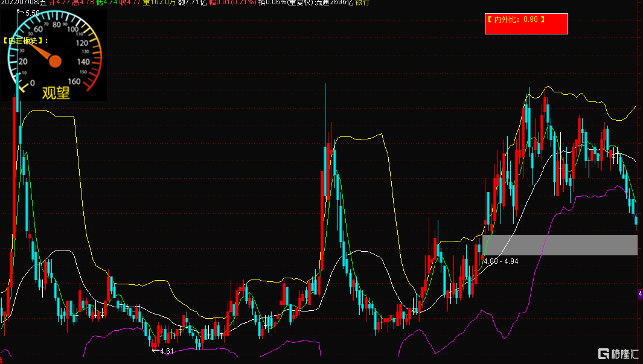Select the gray 4.88-4.94 gap zone band
Viewport: 643px width, 364px height.
click(560, 244)
